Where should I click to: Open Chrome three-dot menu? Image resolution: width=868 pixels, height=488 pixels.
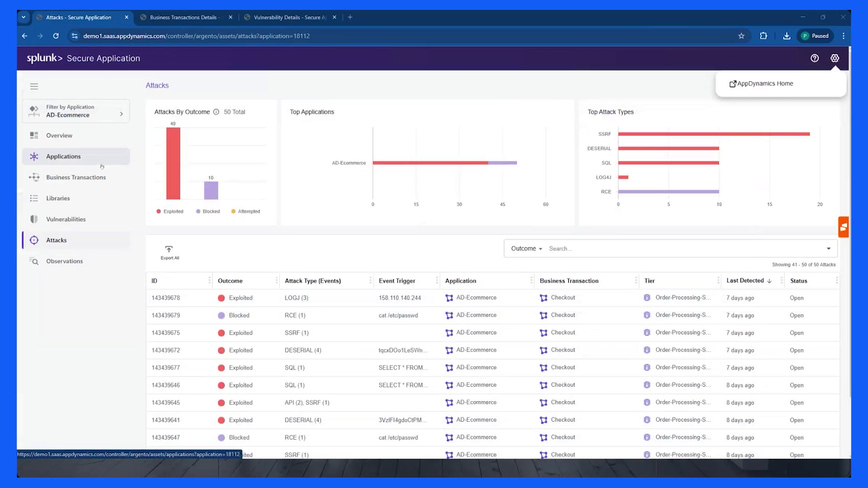[844, 36]
